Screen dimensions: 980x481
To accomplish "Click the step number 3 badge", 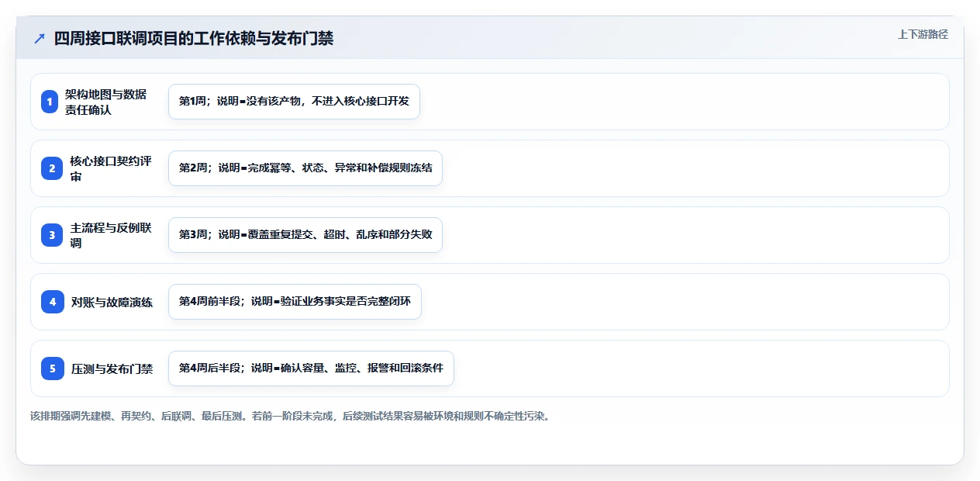I will tap(52, 235).
